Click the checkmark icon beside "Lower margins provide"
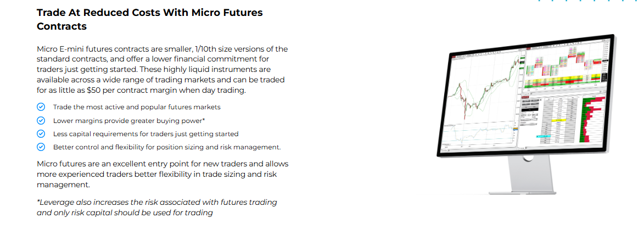Screen dimensions: 644x229 pos(41,120)
